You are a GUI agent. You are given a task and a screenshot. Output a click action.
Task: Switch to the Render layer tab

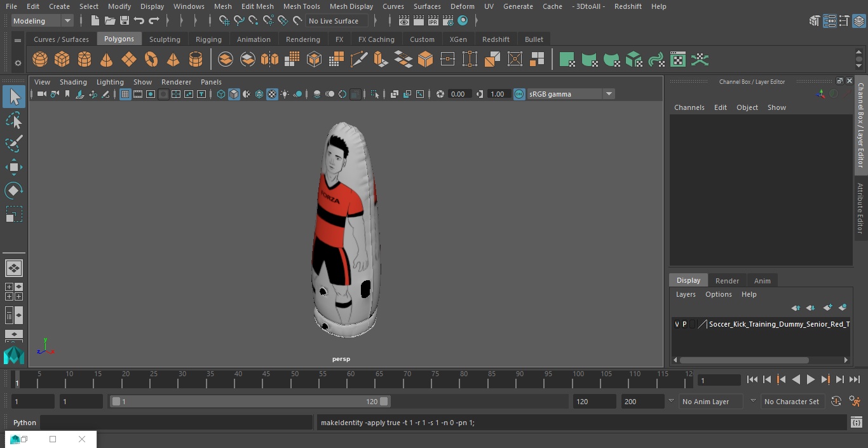click(x=727, y=281)
